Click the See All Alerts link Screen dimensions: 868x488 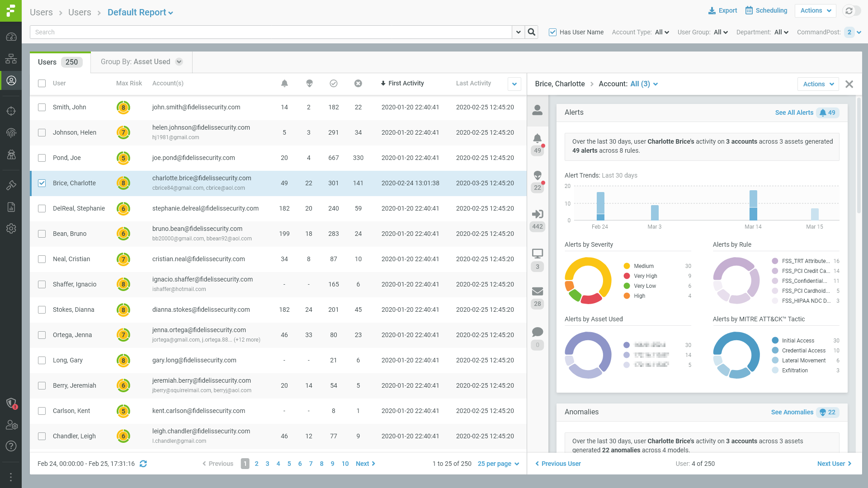click(x=794, y=113)
